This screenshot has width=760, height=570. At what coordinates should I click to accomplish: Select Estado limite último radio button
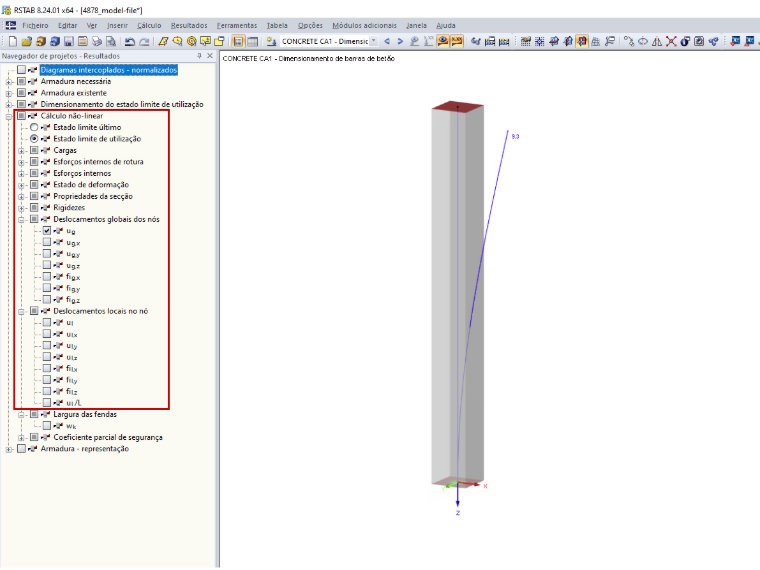pos(34,127)
